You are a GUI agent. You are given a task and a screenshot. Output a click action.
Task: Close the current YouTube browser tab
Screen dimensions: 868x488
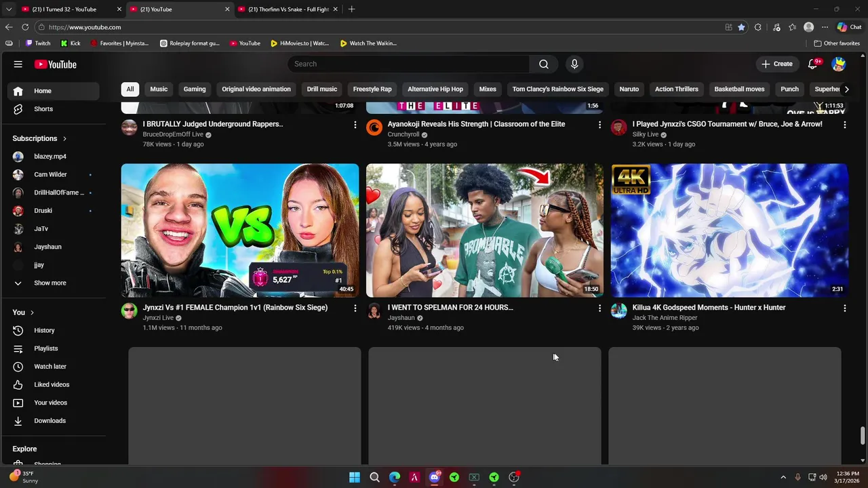[227, 9]
